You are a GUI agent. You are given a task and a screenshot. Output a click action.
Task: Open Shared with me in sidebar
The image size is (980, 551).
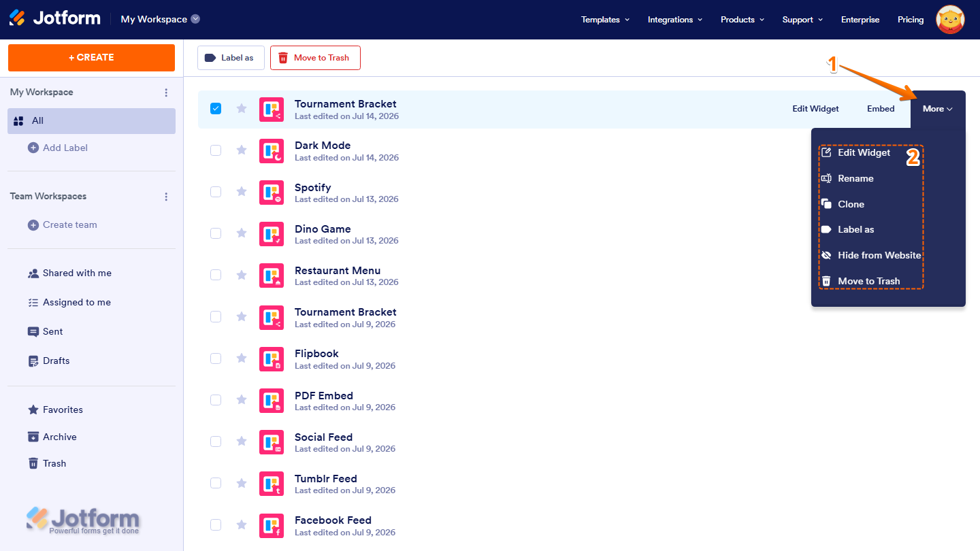[69, 273]
